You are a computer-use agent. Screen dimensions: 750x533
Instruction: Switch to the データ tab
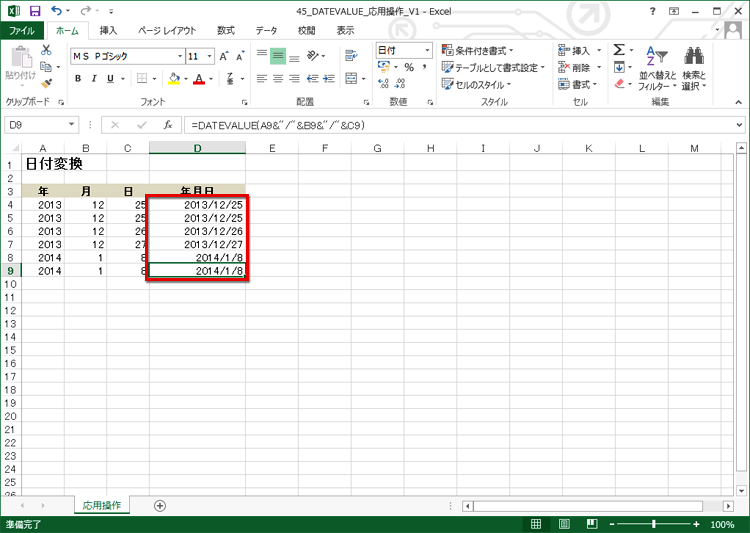[266, 31]
